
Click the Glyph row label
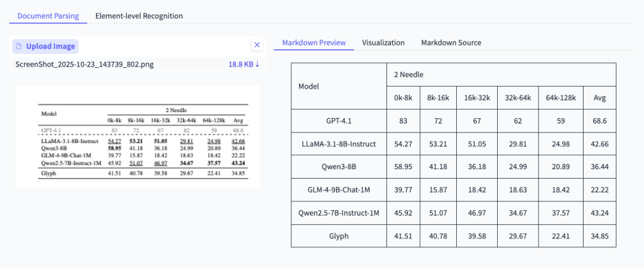pos(339,236)
